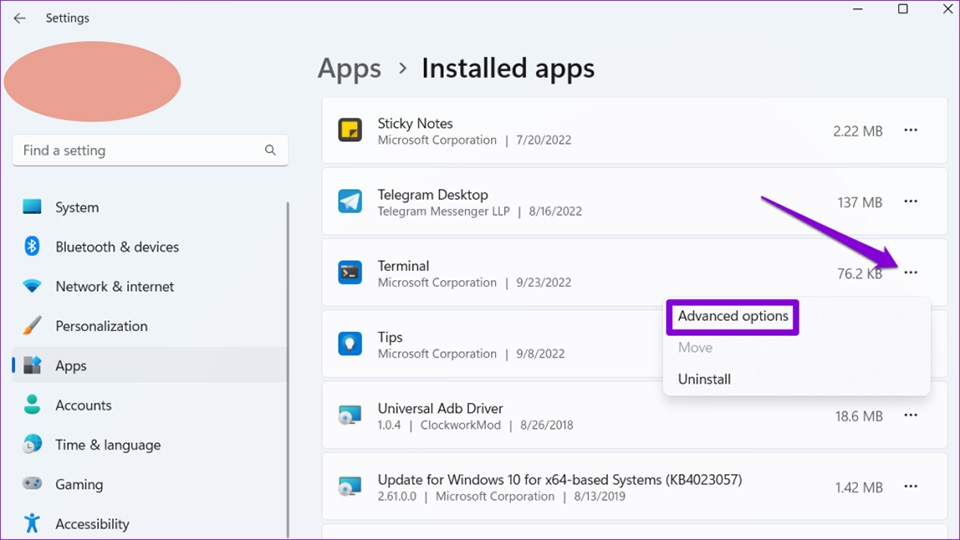Viewport: 960px width, 540px height.
Task: Click the Apps breadcrumb link
Action: point(349,69)
